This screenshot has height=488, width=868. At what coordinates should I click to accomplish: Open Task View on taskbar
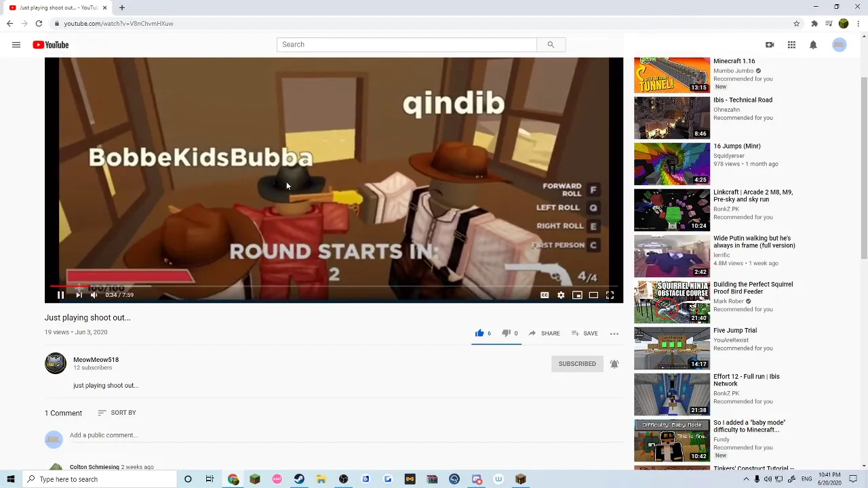[210, 479]
